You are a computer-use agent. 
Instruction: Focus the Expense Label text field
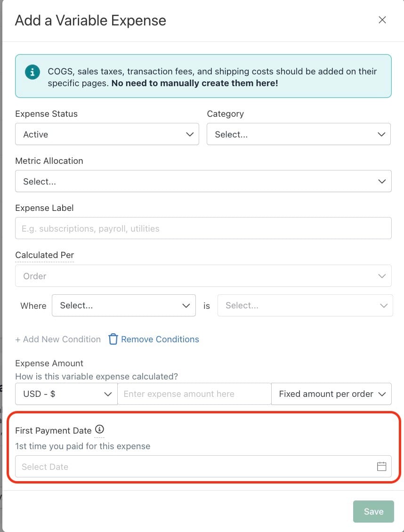(203, 228)
